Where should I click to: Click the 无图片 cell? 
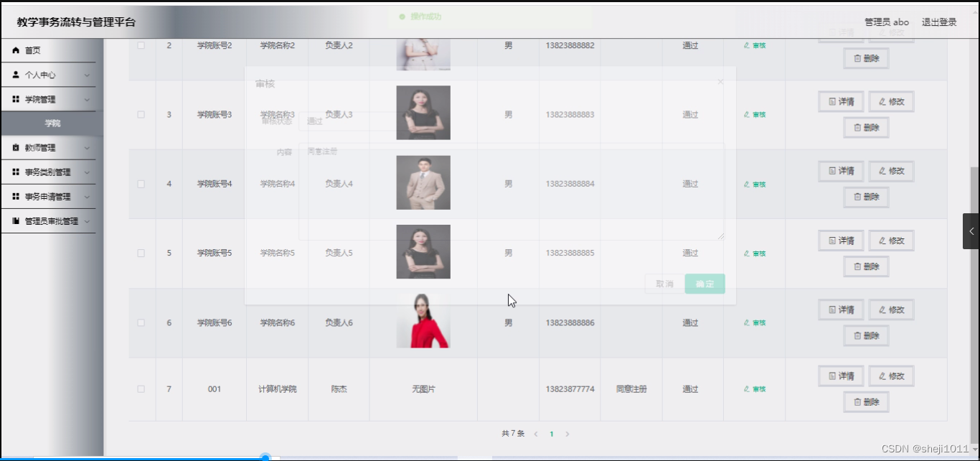tap(423, 389)
